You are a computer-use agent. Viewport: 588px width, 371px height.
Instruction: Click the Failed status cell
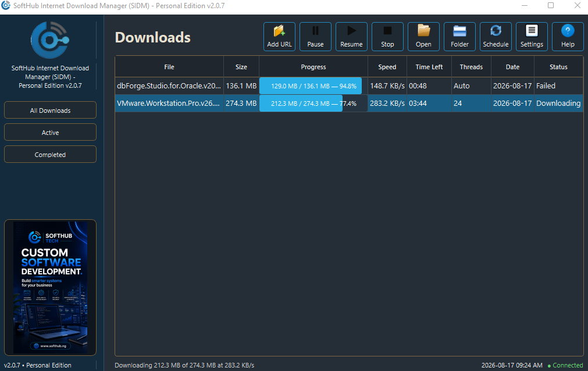coord(558,86)
